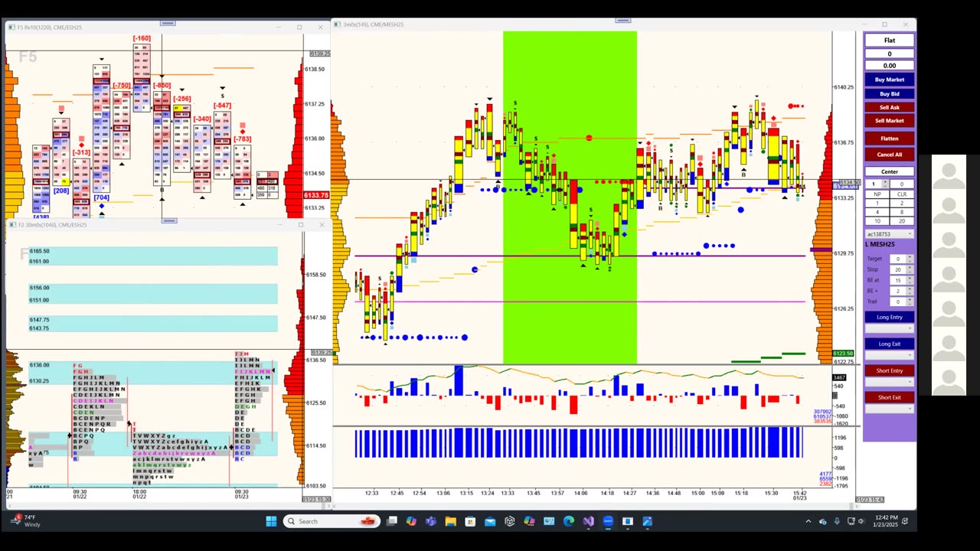Click the 6140.25 price axis label

pos(844,87)
